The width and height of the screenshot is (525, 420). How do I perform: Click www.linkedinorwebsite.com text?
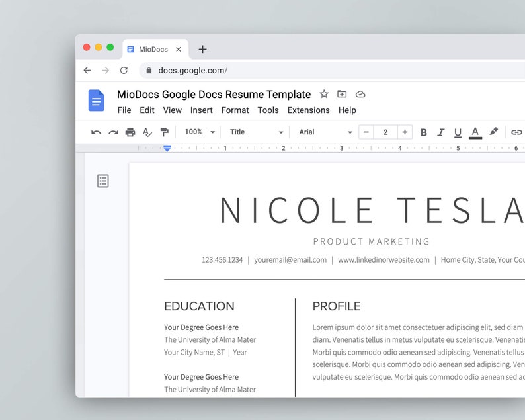click(x=384, y=260)
